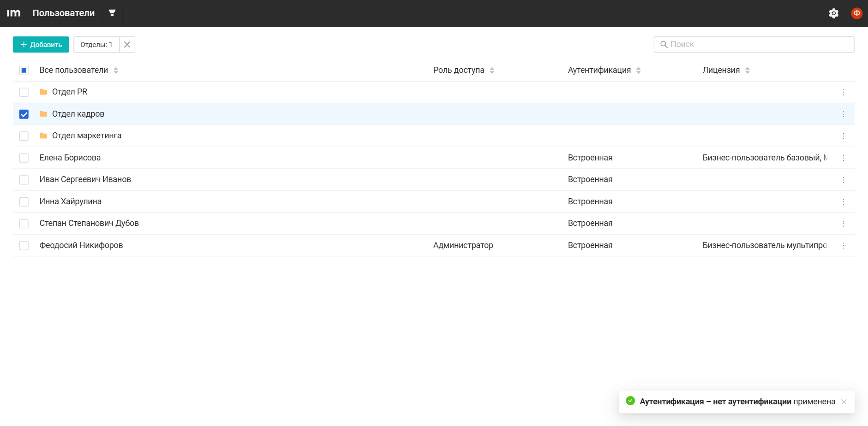Screen dimensions: 868x426
Task: Clear the Отделы filter with X
Action: pos(127,45)
